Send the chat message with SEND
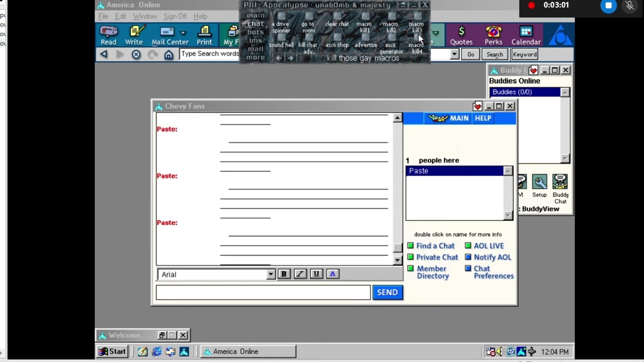 [x=387, y=292]
